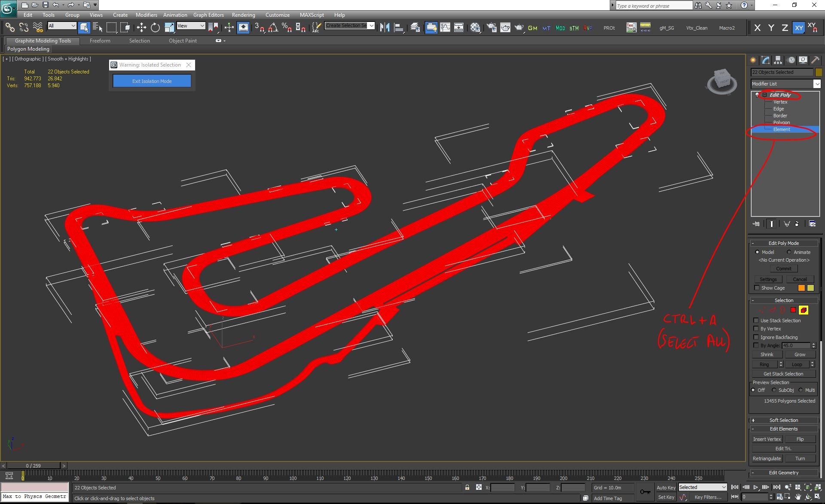This screenshot has width=825, height=504.
Task: Click Exit Isolation Mode button
Action: point(152,81)
